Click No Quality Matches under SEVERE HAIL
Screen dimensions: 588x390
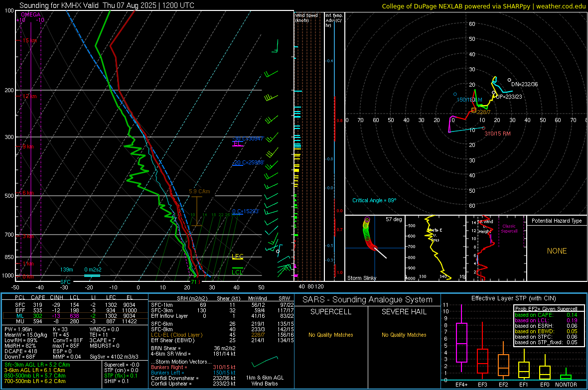pos(404,335)
